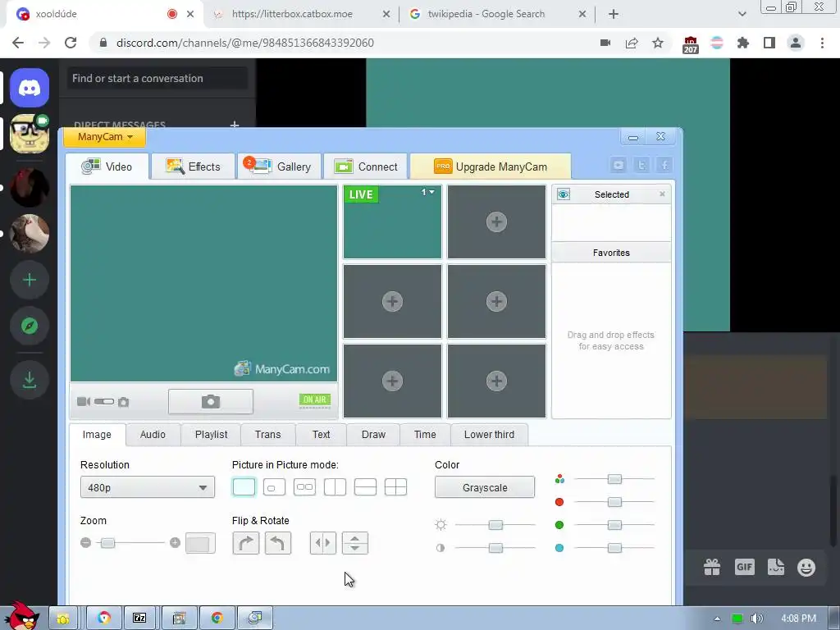Toggle Grayscale color button
The height and width of the screenshot is (630, 840).
(485, 487)
